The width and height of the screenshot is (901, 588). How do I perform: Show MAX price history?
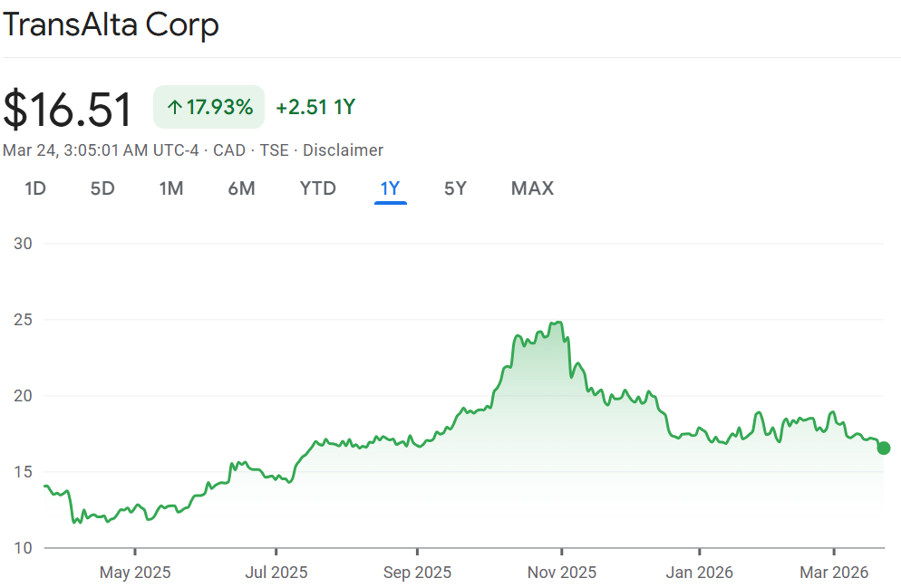click(x=532, y=188)
